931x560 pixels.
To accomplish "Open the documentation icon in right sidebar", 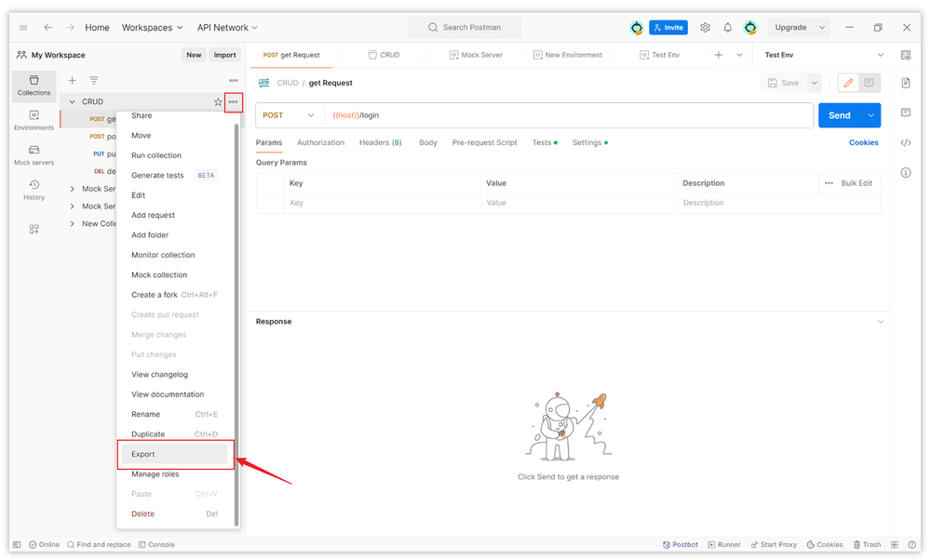I will click(906, 83).
